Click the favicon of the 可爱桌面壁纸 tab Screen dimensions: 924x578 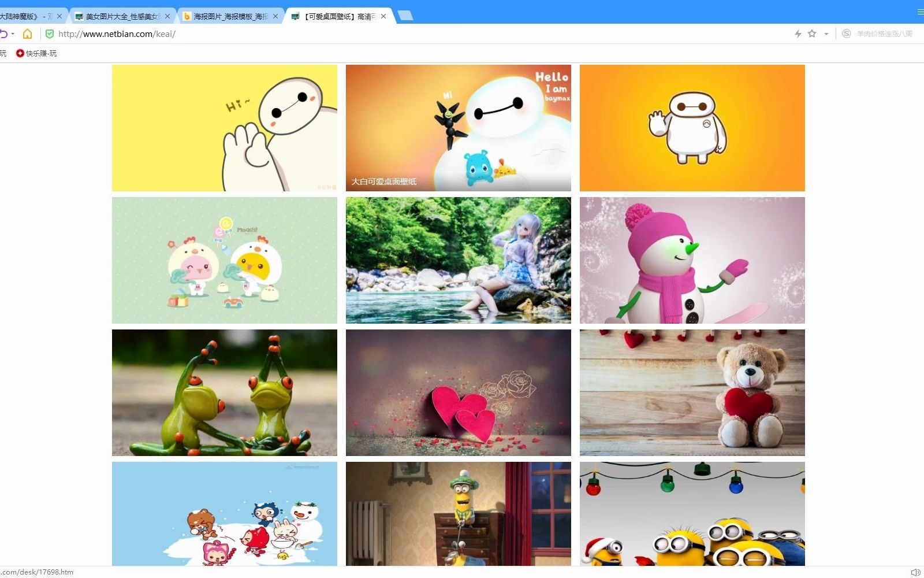(x=295, y=16)
